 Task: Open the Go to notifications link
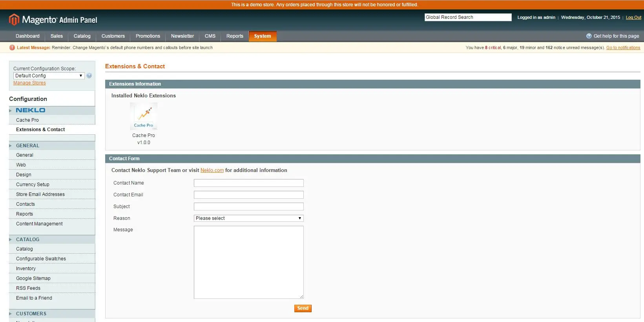(x=623, y=48)
